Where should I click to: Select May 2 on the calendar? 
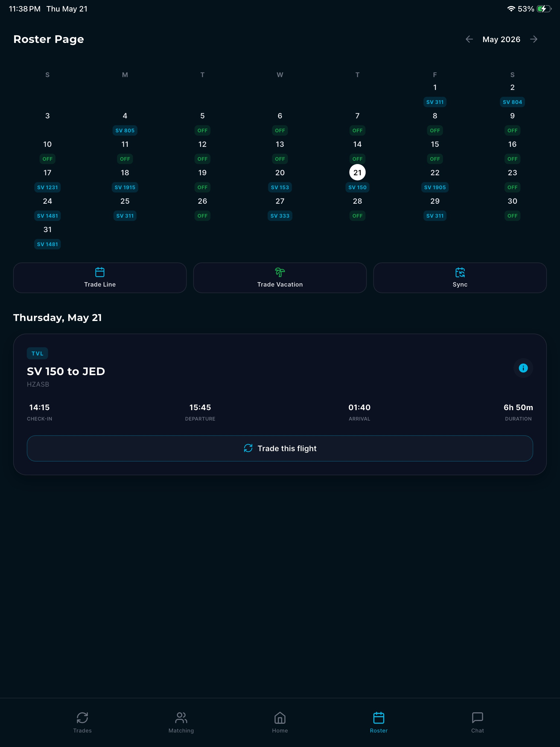(512, 87)
